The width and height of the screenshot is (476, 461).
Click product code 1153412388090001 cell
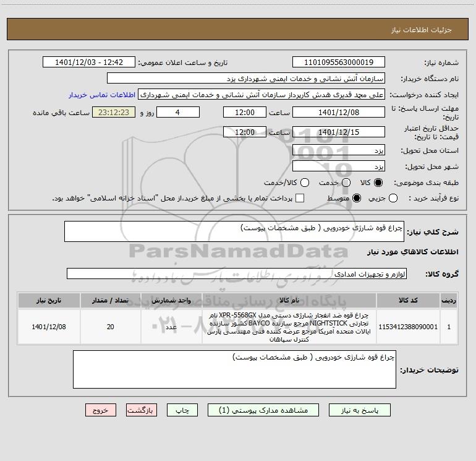tap(408, 327)
